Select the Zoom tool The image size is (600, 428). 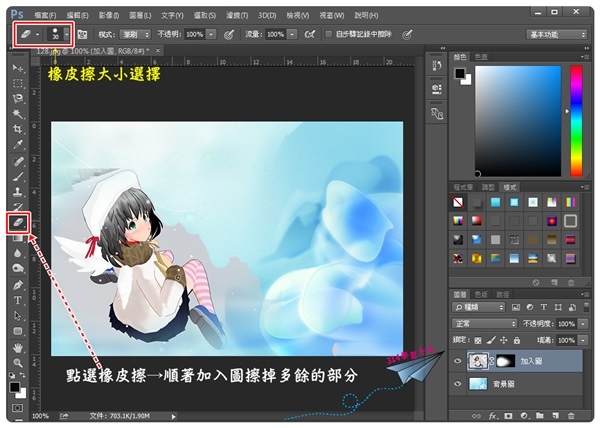point(18,363)
